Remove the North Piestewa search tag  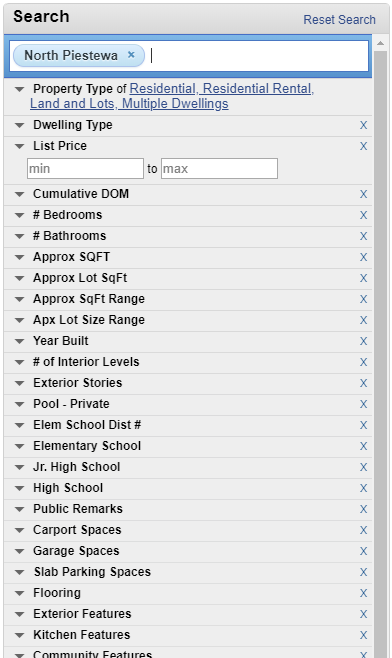coord(131,55)
